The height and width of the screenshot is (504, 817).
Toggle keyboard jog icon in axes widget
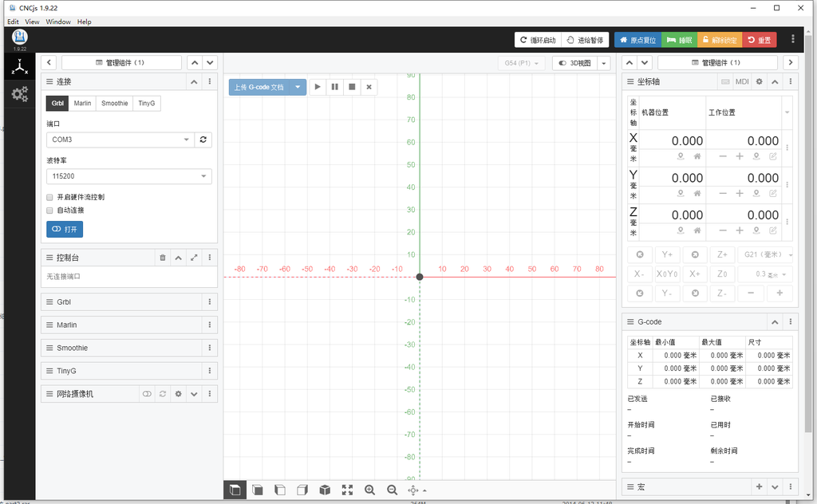pos(725,82)
